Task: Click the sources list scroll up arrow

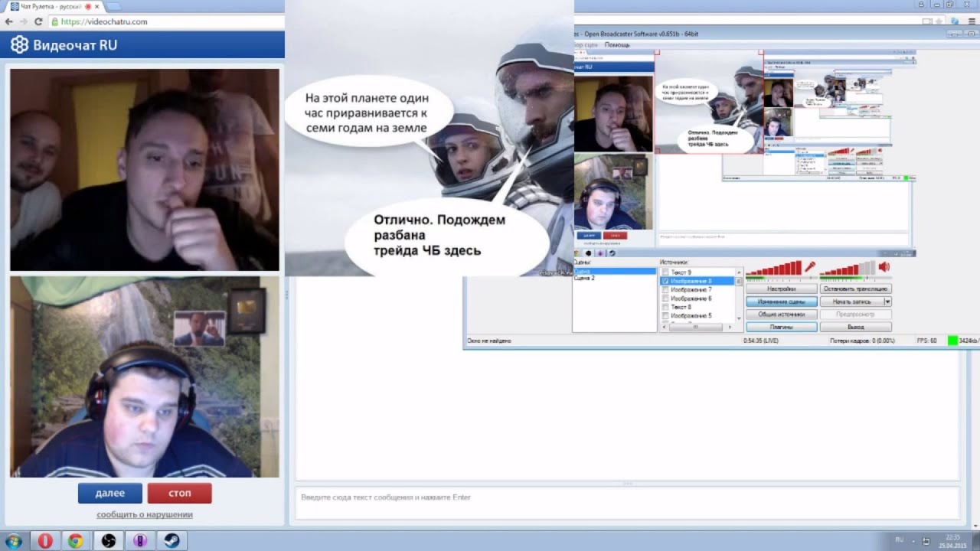Action: pyautogui.click(x=739, y=272)
